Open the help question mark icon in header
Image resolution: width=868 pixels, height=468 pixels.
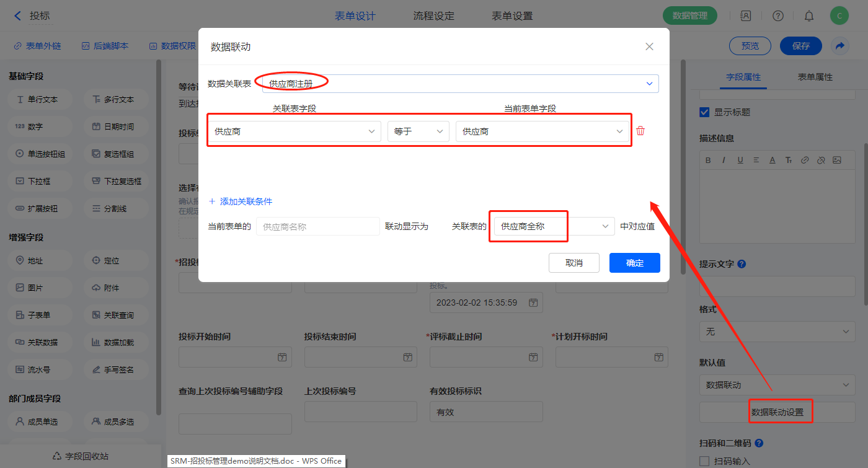[777, 16]
